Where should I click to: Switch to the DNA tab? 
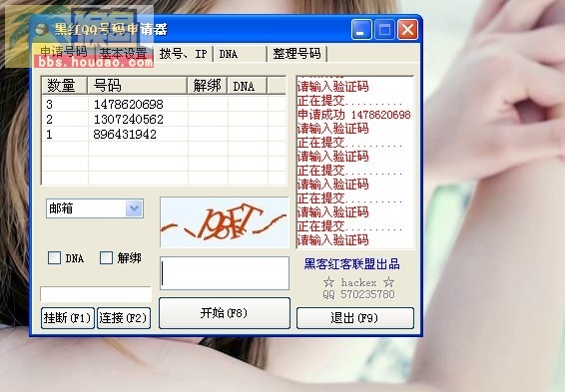click(x=240, y=54)
